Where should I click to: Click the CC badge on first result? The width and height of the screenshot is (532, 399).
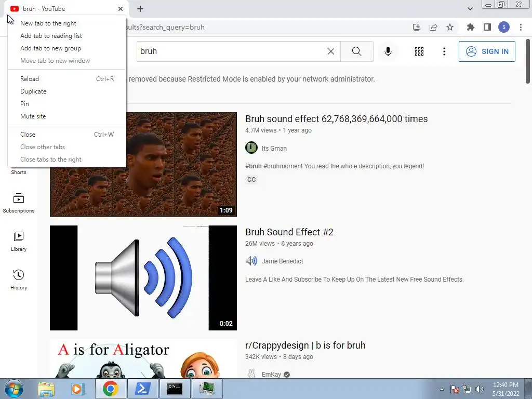point(251,179)
